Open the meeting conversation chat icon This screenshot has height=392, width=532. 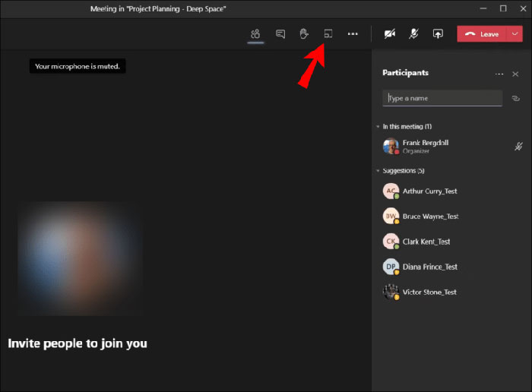(280, 34)
